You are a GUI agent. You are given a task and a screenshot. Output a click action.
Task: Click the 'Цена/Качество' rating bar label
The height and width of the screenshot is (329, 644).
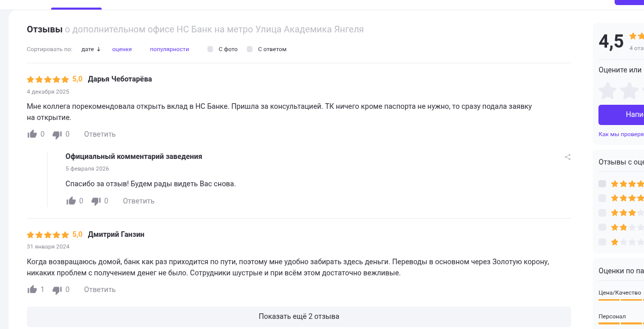(620, 293)
